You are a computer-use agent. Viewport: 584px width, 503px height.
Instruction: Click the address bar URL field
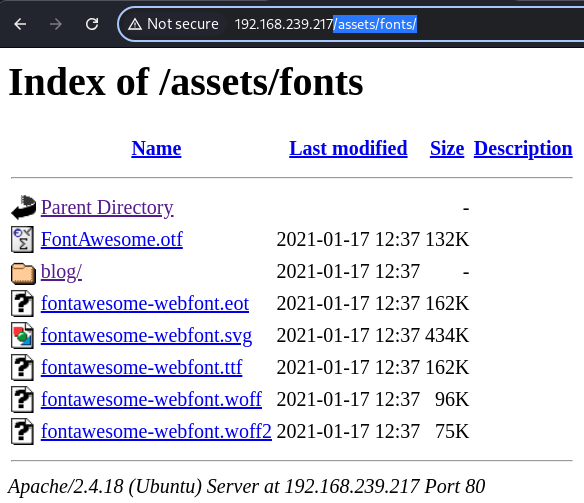click(350, 25)
